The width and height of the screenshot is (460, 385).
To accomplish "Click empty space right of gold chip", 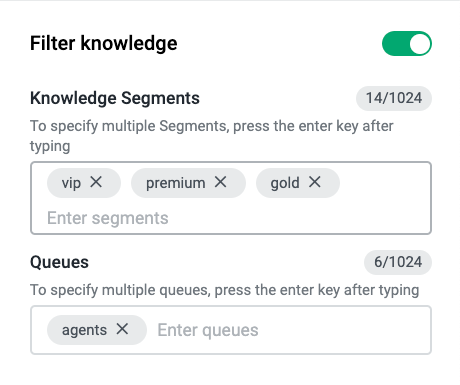I will 383,183.
